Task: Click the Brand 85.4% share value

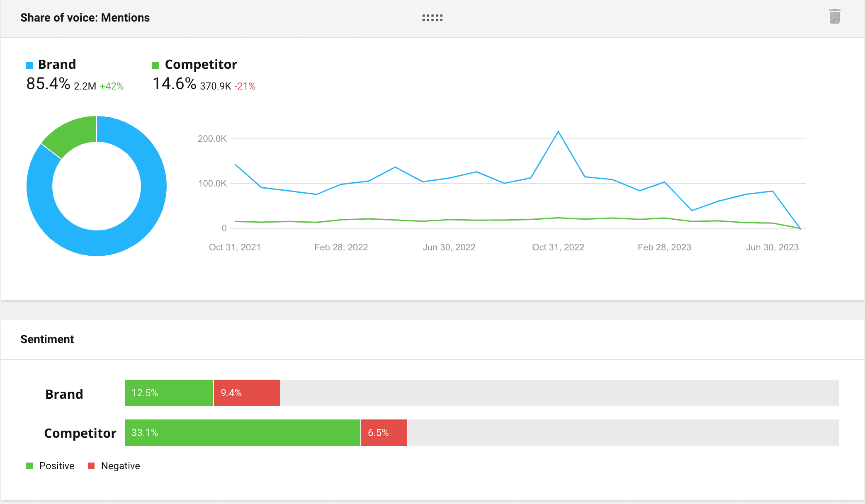Action: (48, 84)
